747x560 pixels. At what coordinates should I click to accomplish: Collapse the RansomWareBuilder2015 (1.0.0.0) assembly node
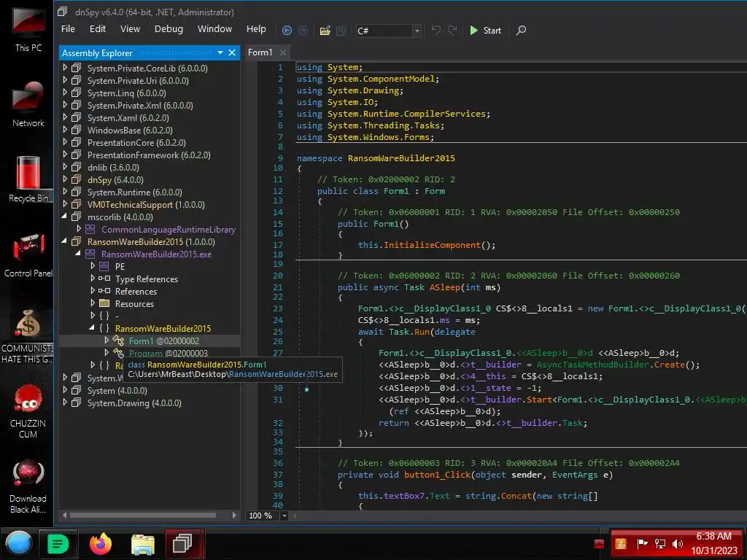point(65,241)
